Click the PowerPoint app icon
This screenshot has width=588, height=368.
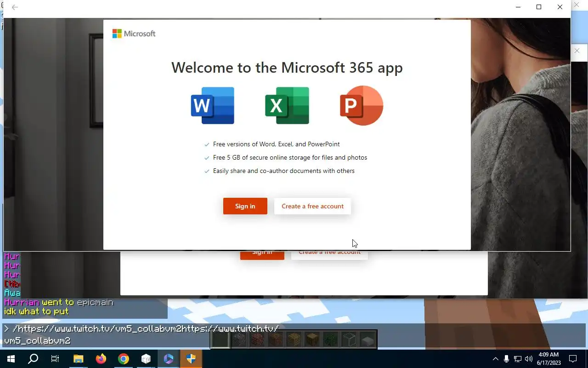362,105
